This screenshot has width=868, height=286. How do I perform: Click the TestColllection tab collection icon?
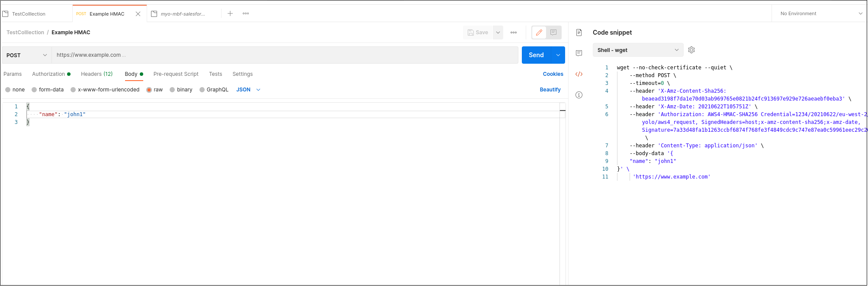(6, 14)
